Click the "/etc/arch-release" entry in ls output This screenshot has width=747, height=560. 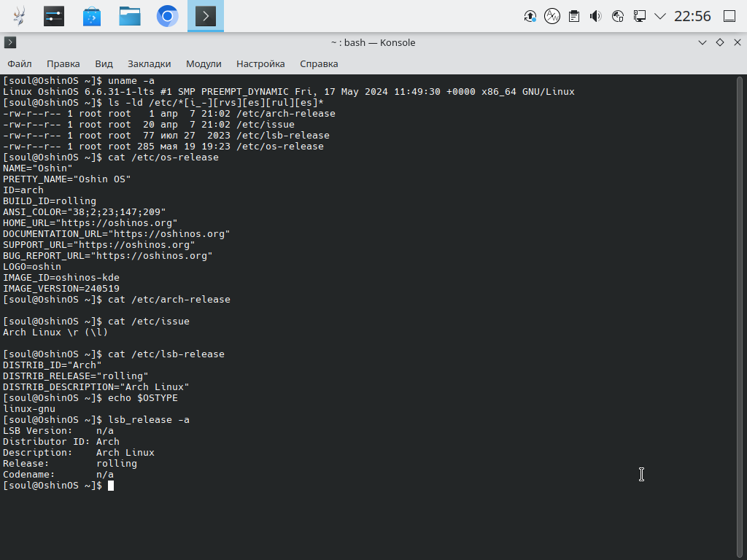point(286,114)
